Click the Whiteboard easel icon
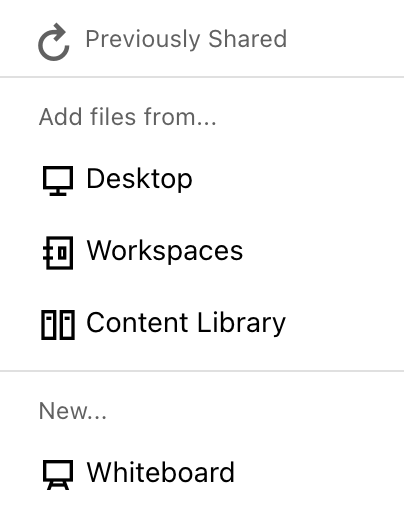This screenshot has height=518, width=404. point(58,475)
